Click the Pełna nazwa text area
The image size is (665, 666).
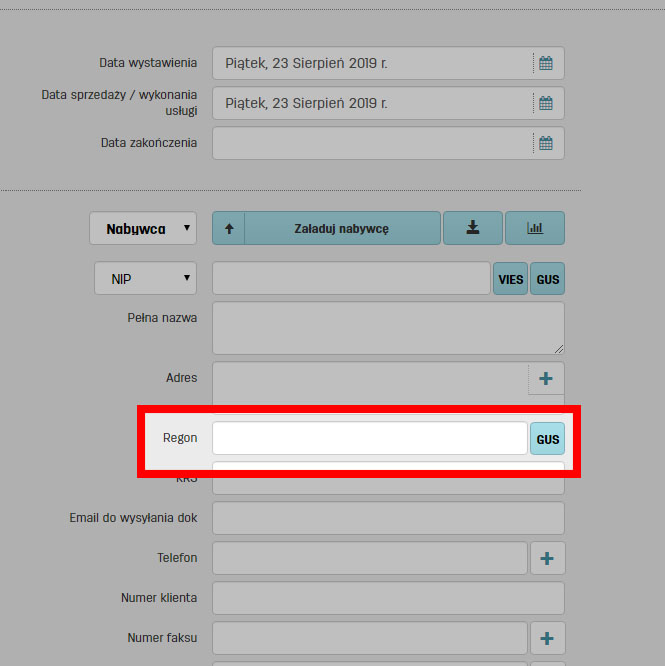388,328
